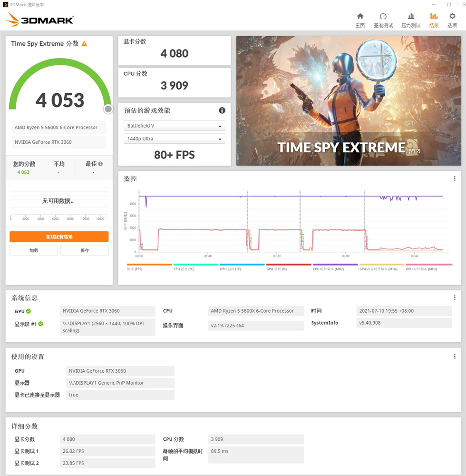Viewport: 466px width, 476px height.
Task: Click the CPU 分数 3 909 score card
Action: click(175, 82)
